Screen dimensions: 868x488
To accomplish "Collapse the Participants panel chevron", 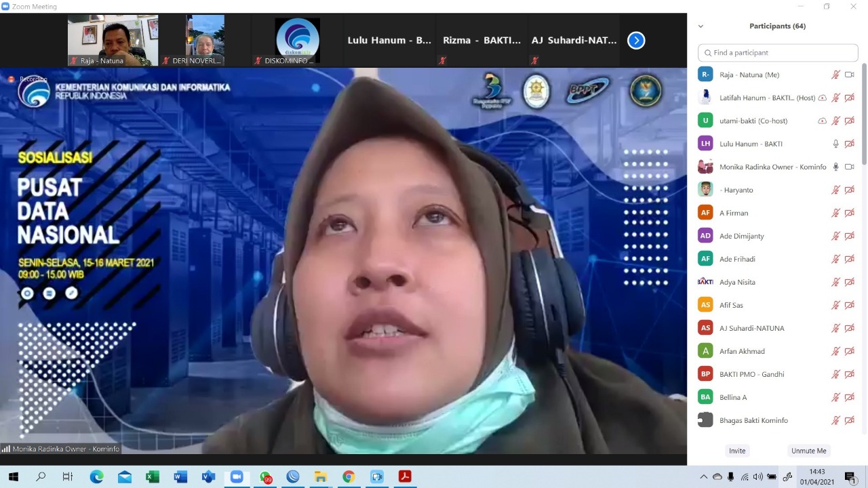I will pyautogui.click(x=701, y=26).
